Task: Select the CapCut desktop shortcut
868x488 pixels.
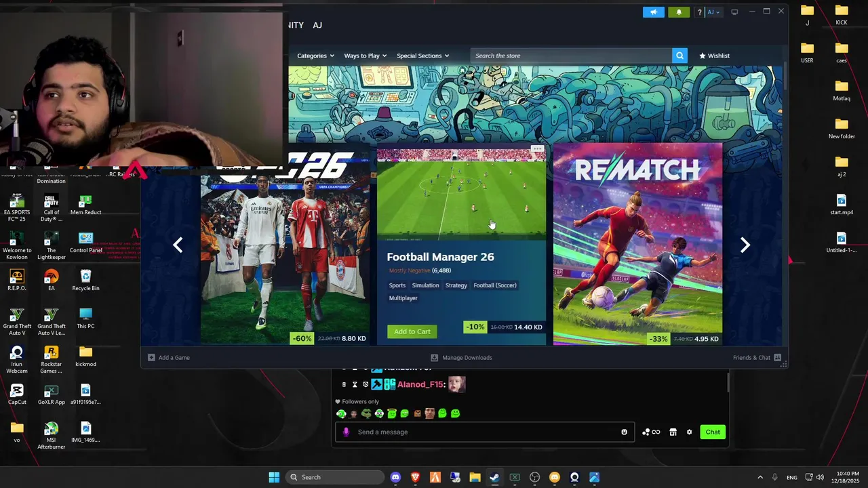Action: pyautogui.click(x=17, y=394)
